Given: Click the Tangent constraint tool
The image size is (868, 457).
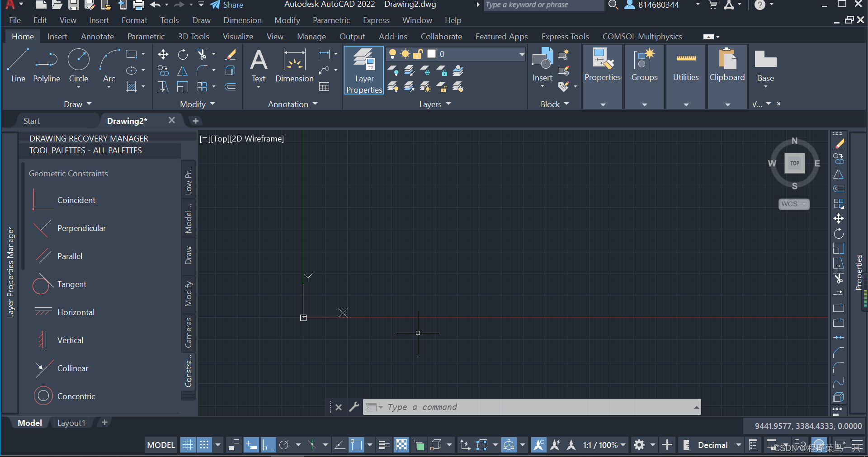Looking at the screenshot, I should point(59,284).
